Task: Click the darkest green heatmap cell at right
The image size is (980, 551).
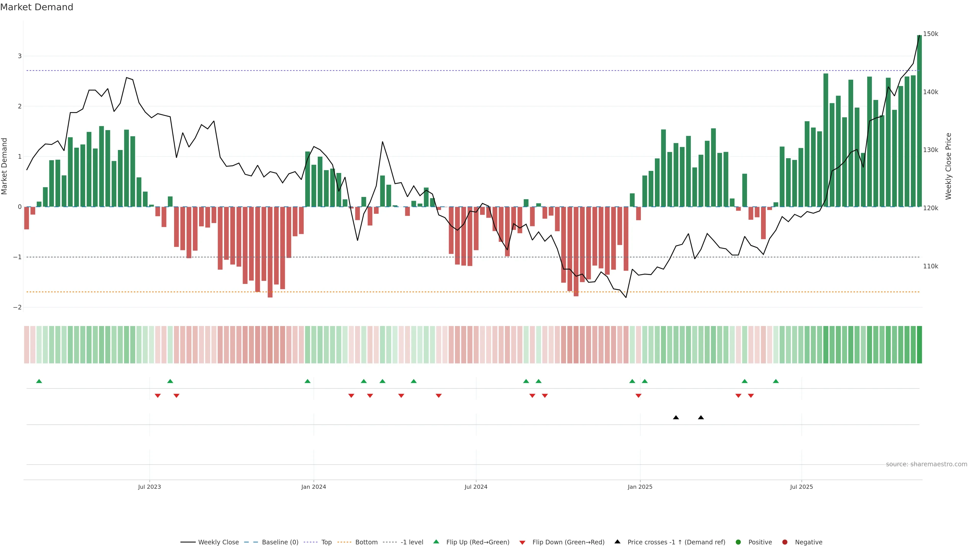Action: tap(920, 345)
